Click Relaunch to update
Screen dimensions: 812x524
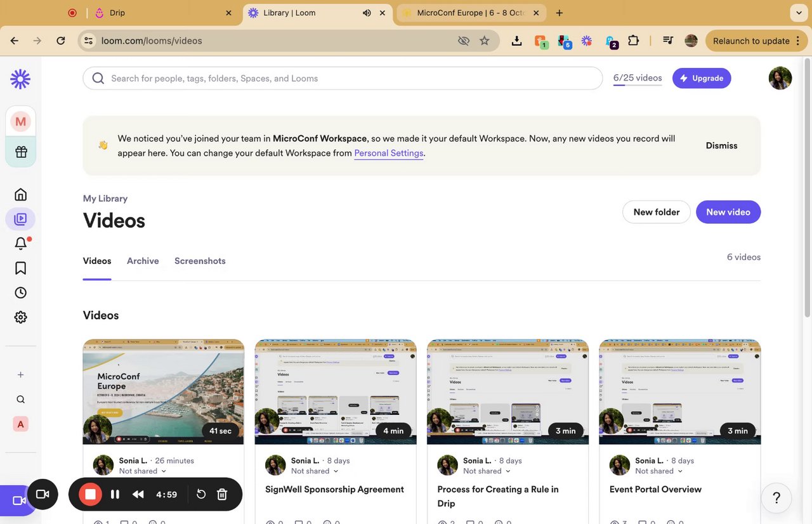tap(756, 41)
